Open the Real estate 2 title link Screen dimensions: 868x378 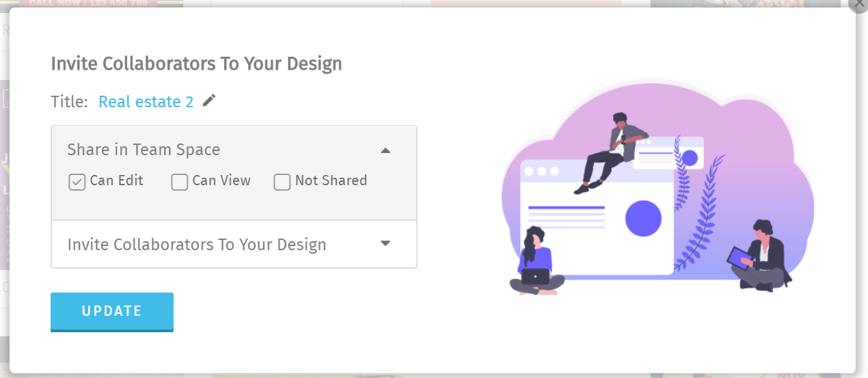click(146, 102)
